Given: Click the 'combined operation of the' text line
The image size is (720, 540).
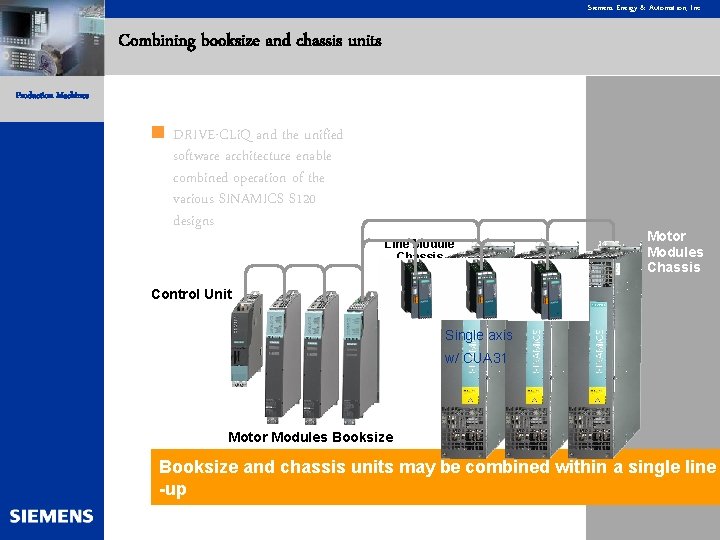Looking at the screenshot, I should [249, 178].
